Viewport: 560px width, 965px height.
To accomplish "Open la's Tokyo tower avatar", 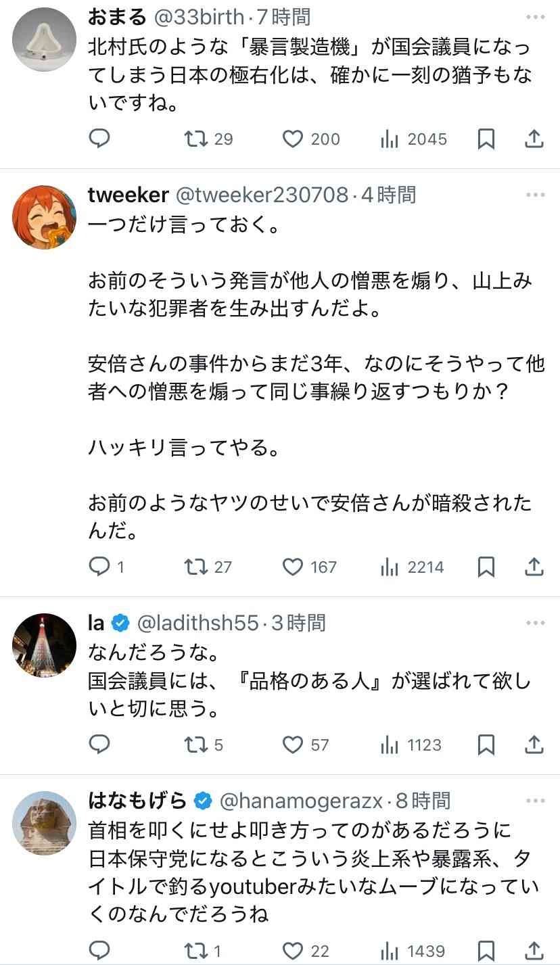I will pos(44,645).
